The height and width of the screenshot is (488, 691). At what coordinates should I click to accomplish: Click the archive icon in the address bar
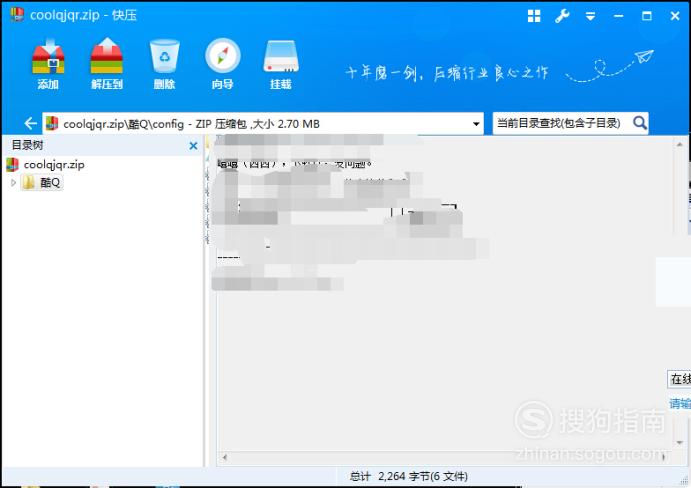point(52,123)
